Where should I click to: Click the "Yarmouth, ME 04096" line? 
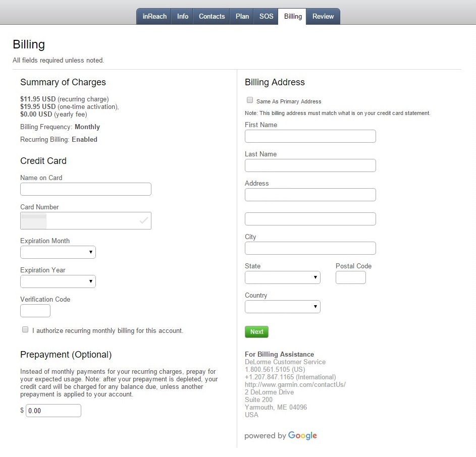click(x=276, y=407)
